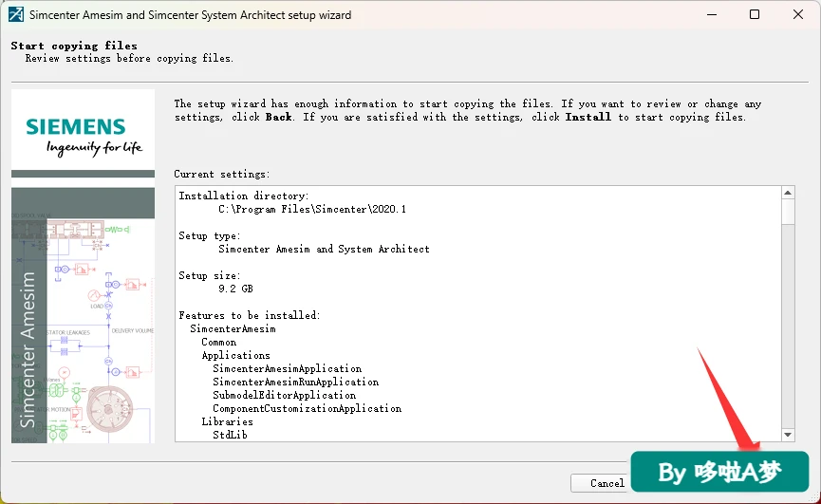This screenshot has height=504, width=821.
Task: Click the 9.2 GB setup size text
Action: (x=235, y=289)
